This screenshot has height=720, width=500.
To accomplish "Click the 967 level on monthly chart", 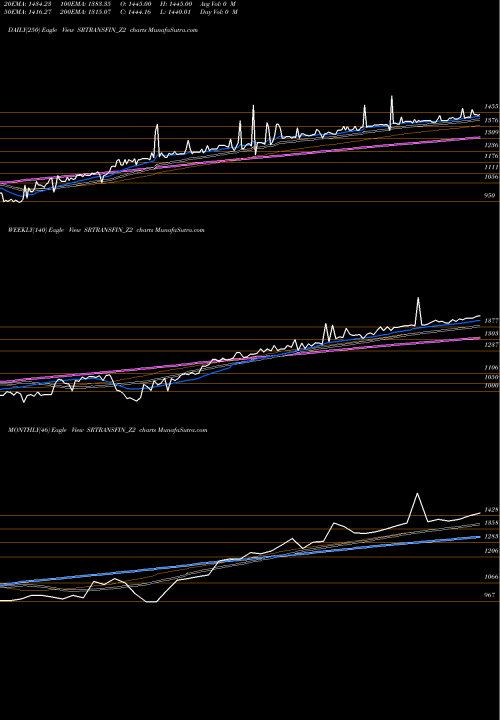I will 490,595.
